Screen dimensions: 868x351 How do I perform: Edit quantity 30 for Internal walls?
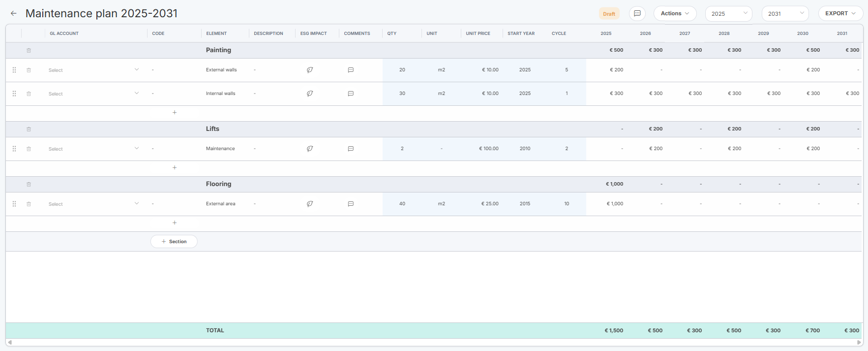pos(402,94)
